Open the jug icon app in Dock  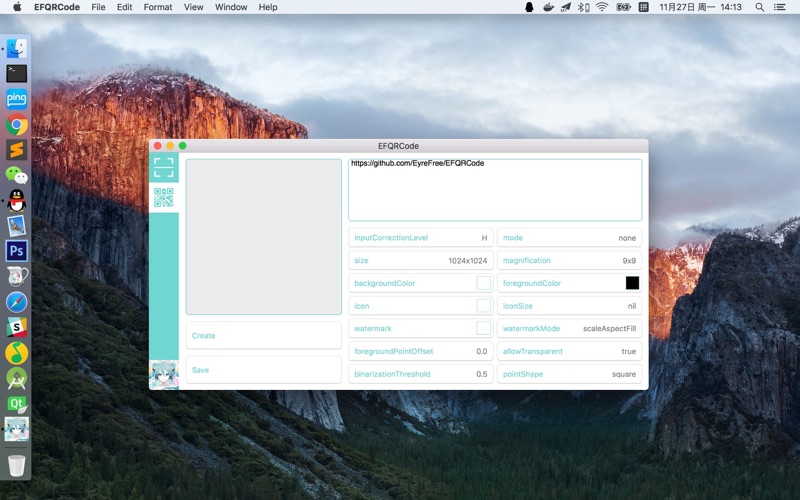16,277
